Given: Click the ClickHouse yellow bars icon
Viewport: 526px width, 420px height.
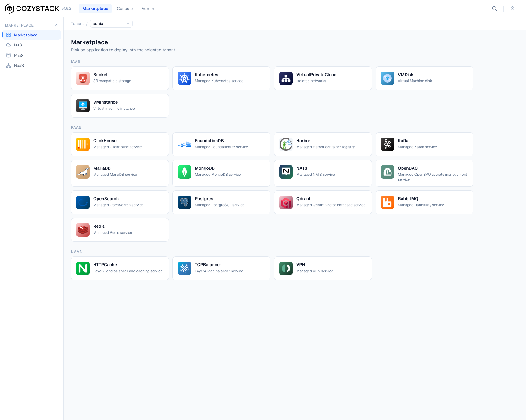Looking at the screenshot, I should 83,144.
